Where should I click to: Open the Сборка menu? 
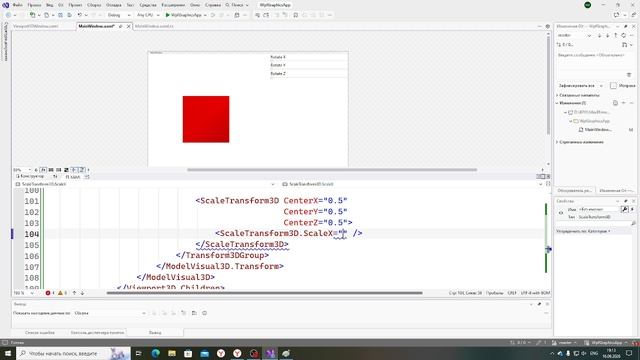[x=94, y=5]
